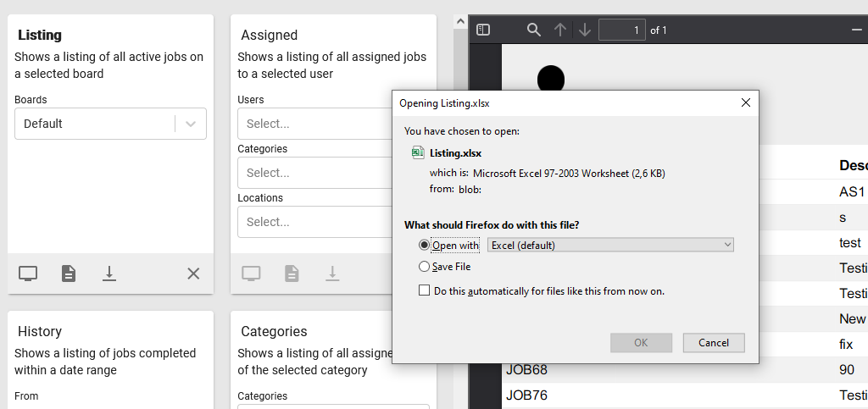Viewport: 868px width, 409px height.
Task: Open the Excel (default) application dropdown
Action: point(610,245)
